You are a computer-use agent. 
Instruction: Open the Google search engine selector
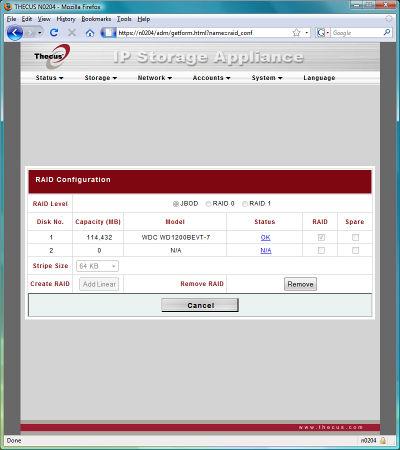(323, 33)
